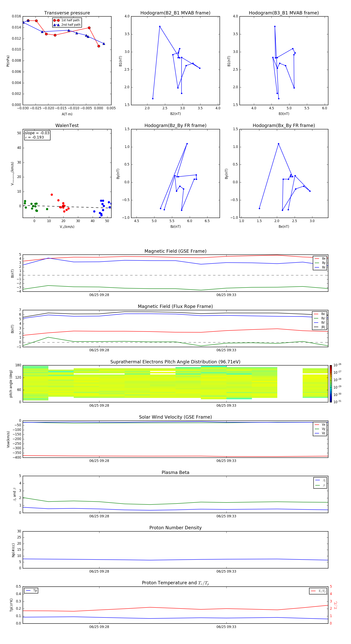Select the Te/Tp legend entry
This screenshot has width=351, height=644.
pos(318,591)
